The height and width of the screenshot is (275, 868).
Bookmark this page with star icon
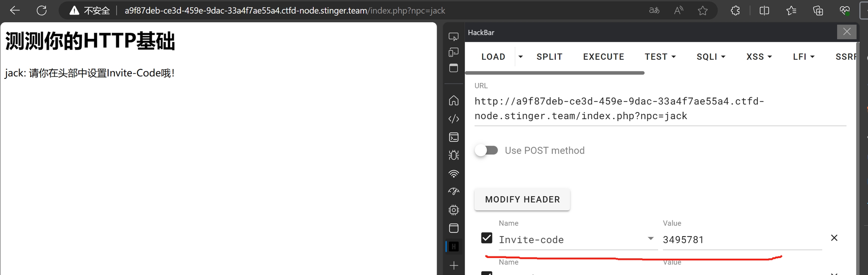703,11
